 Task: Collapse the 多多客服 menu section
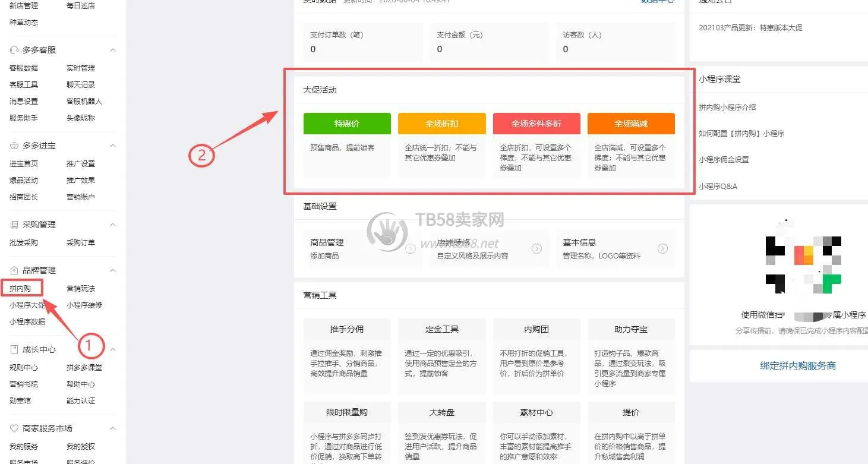coord(113,50)
